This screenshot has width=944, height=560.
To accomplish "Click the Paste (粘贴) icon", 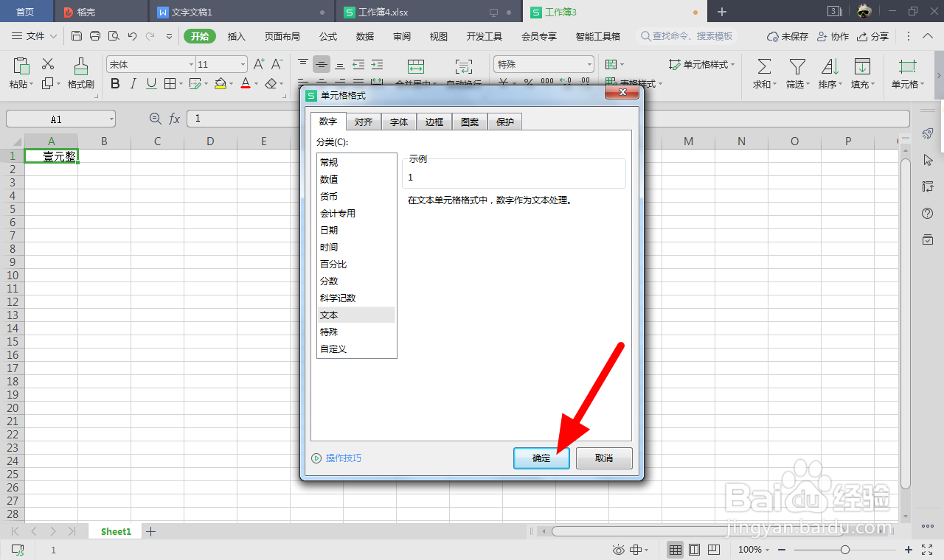I will (x=21, y=71).
